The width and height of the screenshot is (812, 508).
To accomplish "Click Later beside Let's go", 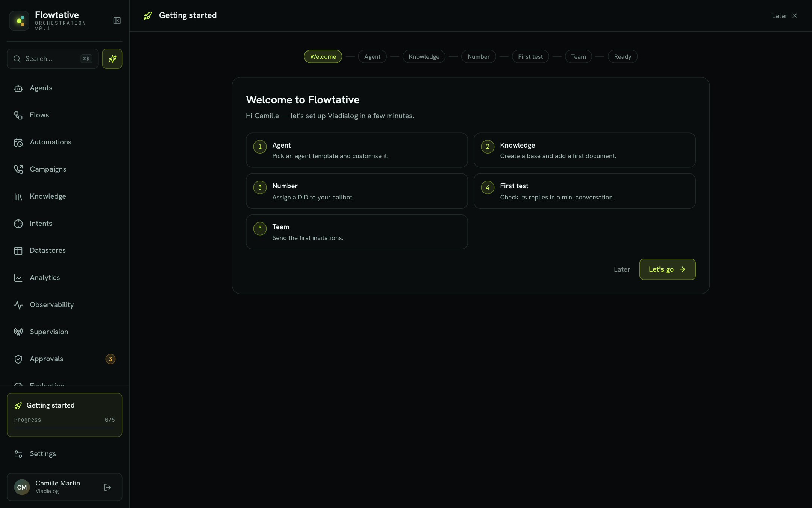I will tap(622, 269).
